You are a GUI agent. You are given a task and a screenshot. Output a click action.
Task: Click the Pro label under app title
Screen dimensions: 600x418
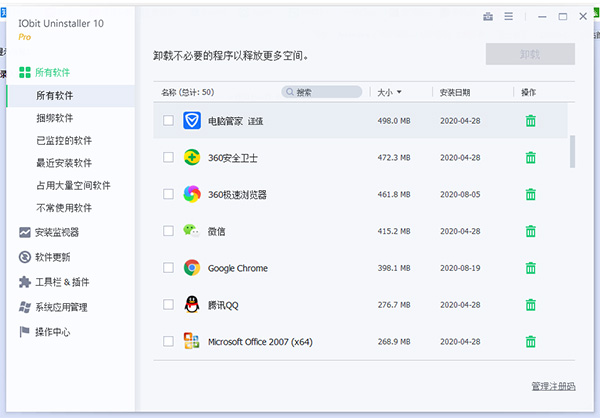point(24,37)
